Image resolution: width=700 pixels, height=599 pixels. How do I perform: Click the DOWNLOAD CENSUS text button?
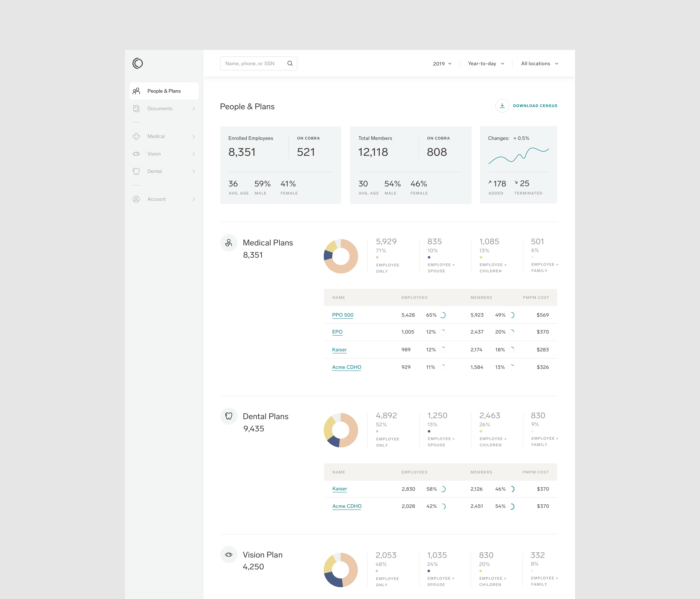(x=535, y=106)
